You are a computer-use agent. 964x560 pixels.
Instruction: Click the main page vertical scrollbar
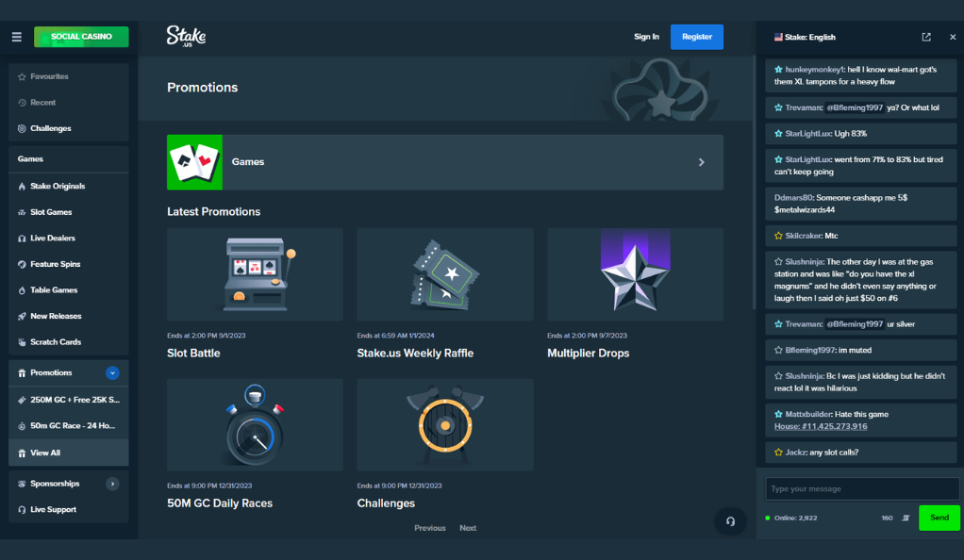click(x=754, y=183)
